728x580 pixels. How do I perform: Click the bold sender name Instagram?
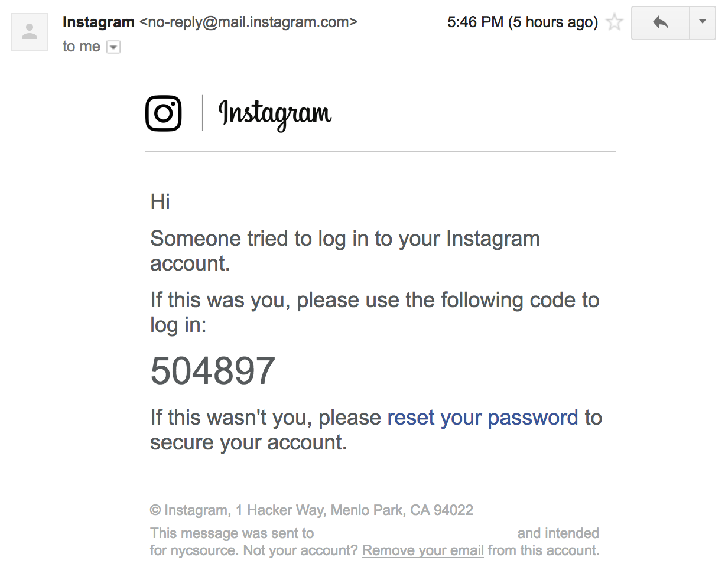(x=99, y=22)
